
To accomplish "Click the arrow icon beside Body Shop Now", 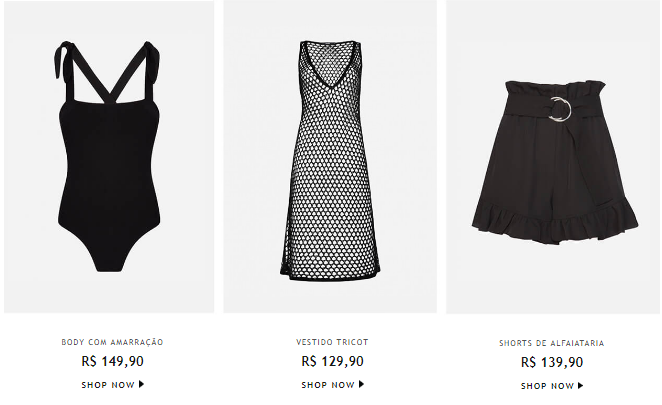I will pos(141,384).
